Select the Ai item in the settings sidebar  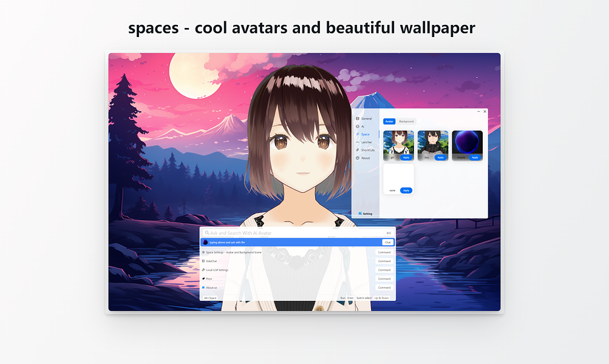[361, 127]
